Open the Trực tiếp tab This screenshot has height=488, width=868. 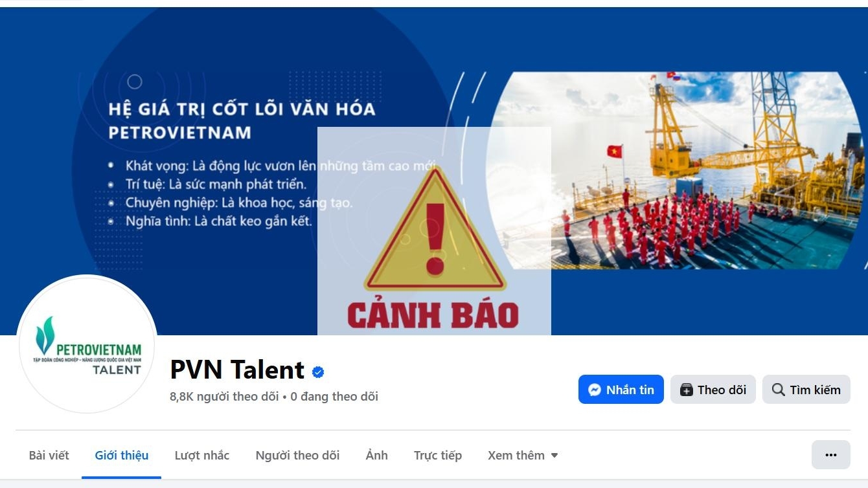(x=438, y=455)
